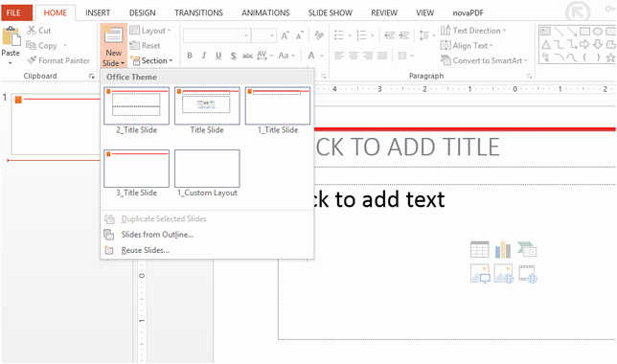Screen dimensions: 617x364
Task: Click the numbered list icon
Action: pyautogui.click(x=361, y=35)
